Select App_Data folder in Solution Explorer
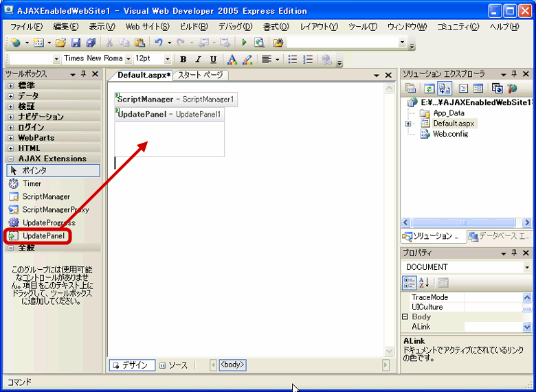The image size is (536, 392). (x=449, y=113)
